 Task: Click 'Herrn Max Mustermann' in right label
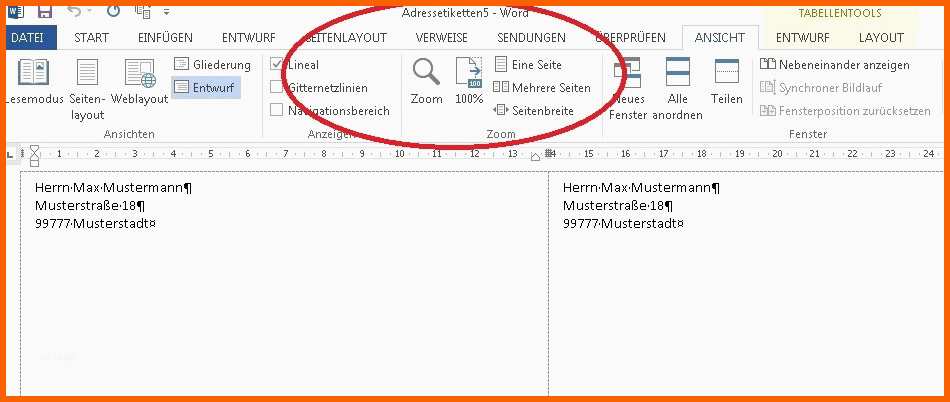(x=642, y=188)
